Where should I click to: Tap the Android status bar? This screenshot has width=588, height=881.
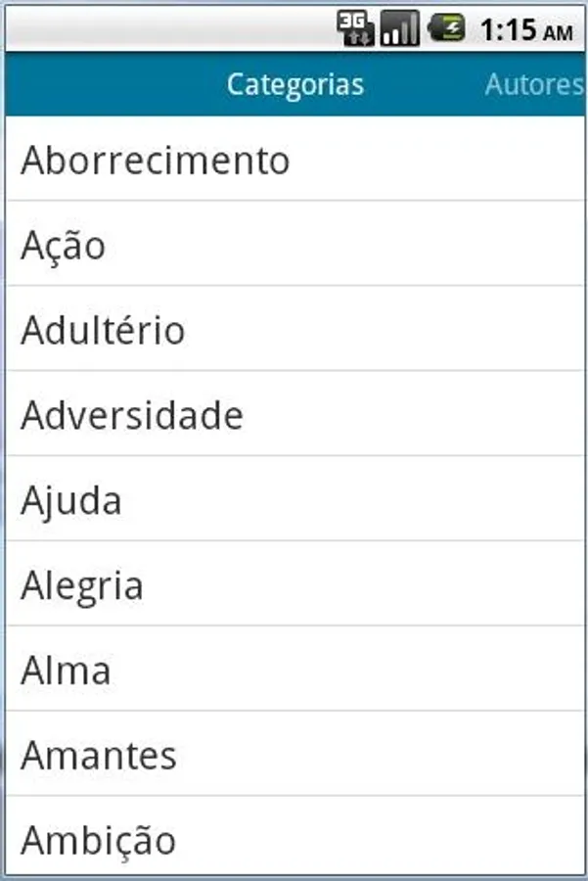coord(294,28)
